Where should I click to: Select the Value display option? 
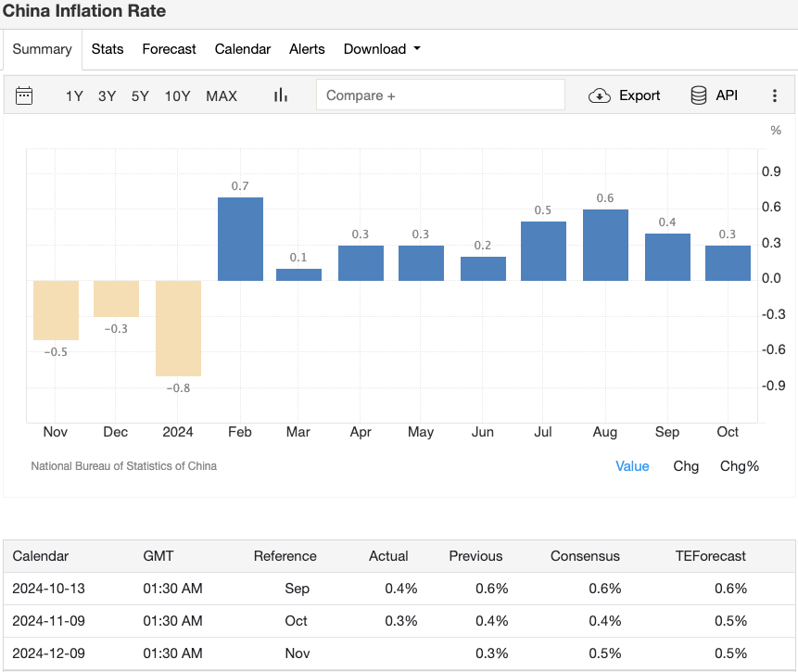(x=632, y=466)
